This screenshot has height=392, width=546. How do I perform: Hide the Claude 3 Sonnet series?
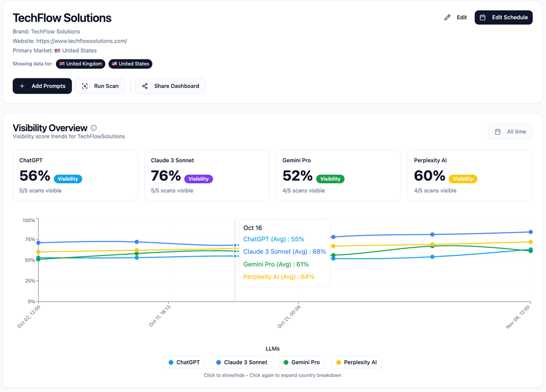click(x=241, y=362)
